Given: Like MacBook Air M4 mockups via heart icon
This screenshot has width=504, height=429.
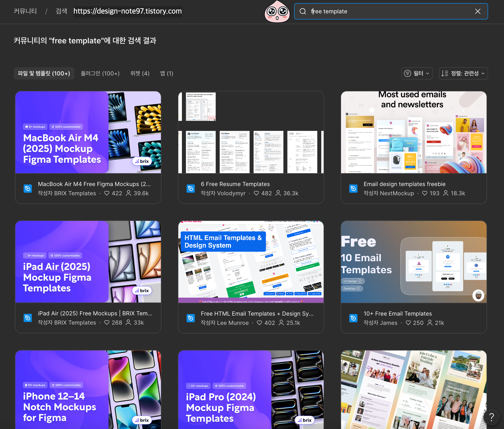Looking at the screenshot, I should [107, 193].
